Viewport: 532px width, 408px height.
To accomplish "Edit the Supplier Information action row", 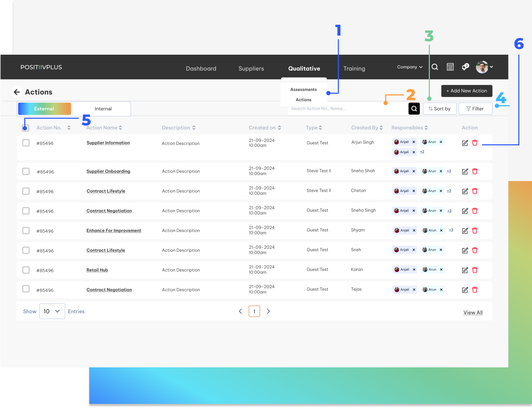I will click(x=465, y=143).
